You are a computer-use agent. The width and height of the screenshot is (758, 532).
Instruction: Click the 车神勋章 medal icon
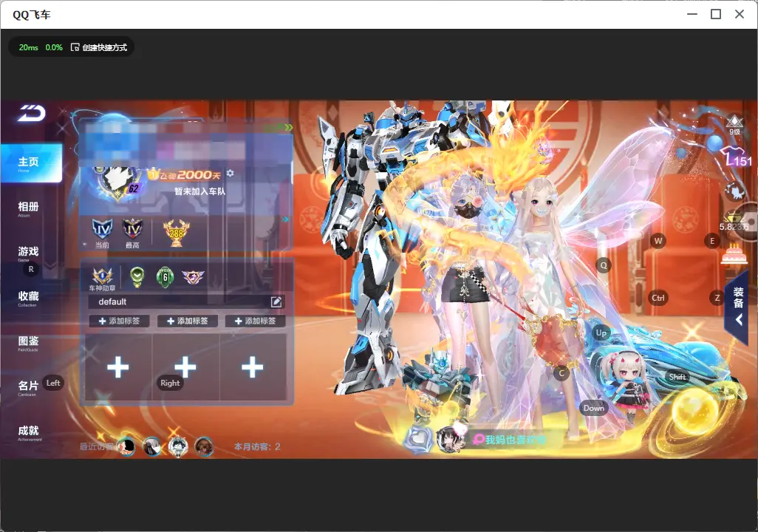(x=103, y=279)
